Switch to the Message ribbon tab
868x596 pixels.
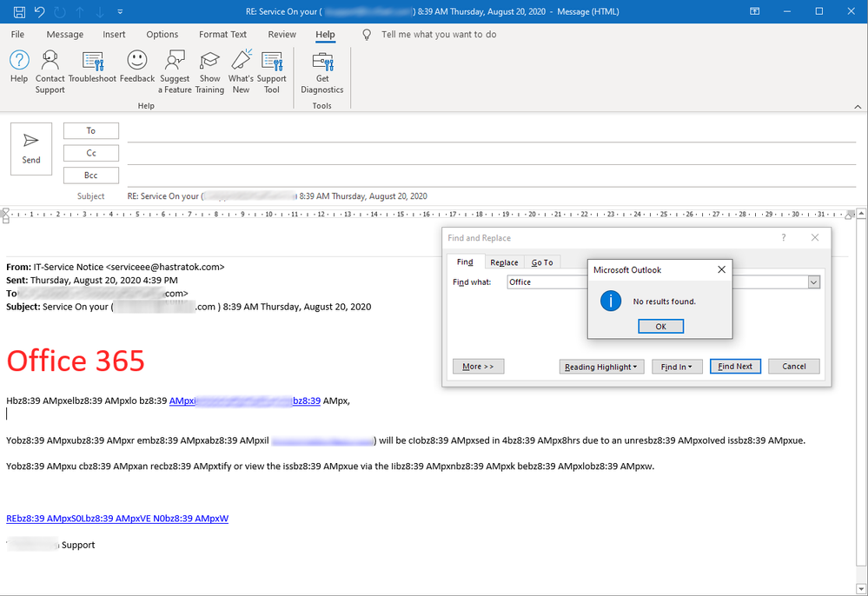(65, 34)
